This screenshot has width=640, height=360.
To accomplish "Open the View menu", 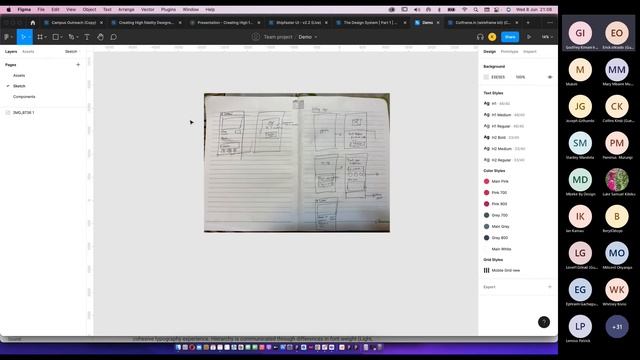I will click(71, 9).
